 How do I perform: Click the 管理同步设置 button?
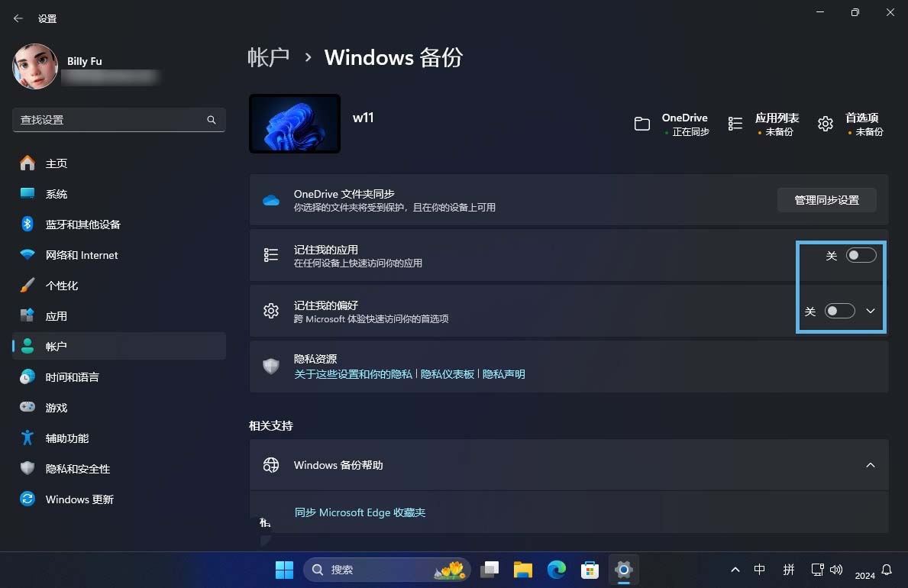point(827,199)
